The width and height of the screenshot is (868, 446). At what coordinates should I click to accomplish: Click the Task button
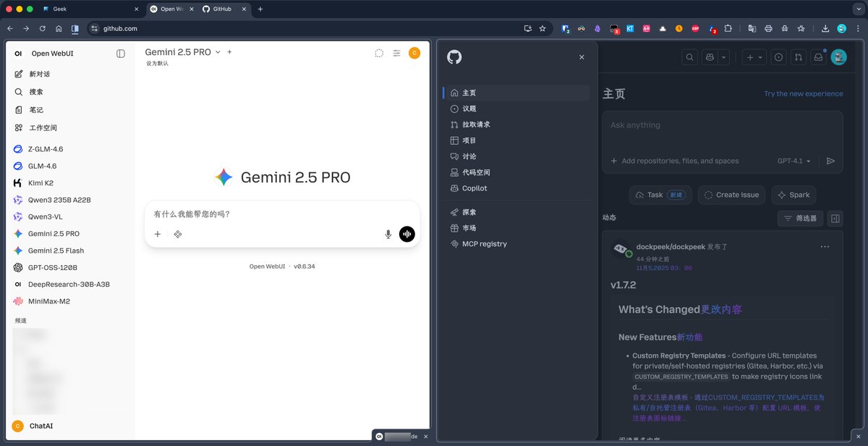pos(660,195)
